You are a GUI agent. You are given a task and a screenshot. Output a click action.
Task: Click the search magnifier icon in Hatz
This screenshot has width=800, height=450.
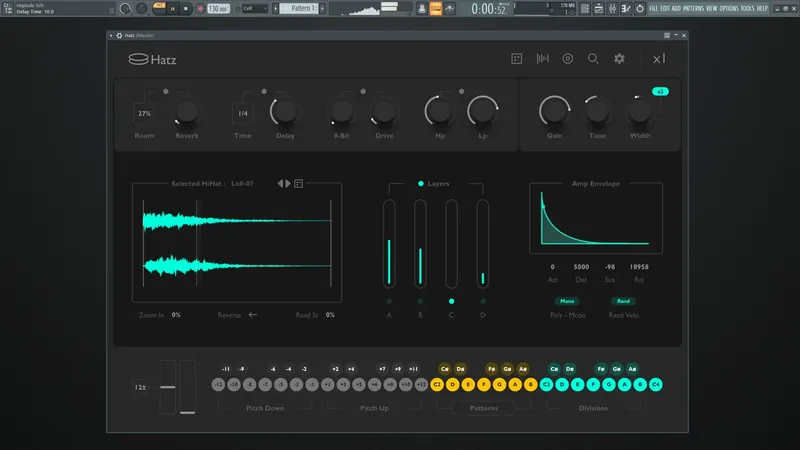pos(593,59)
